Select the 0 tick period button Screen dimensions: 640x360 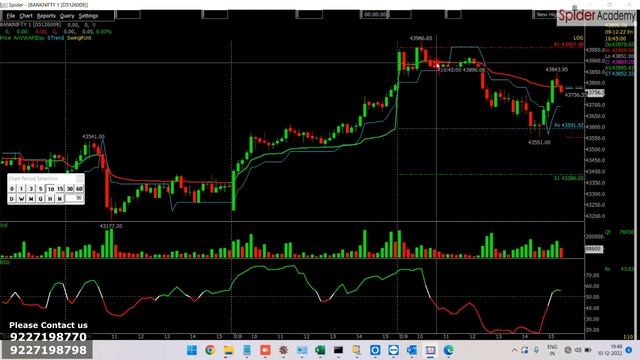click(x=12, y=189)
